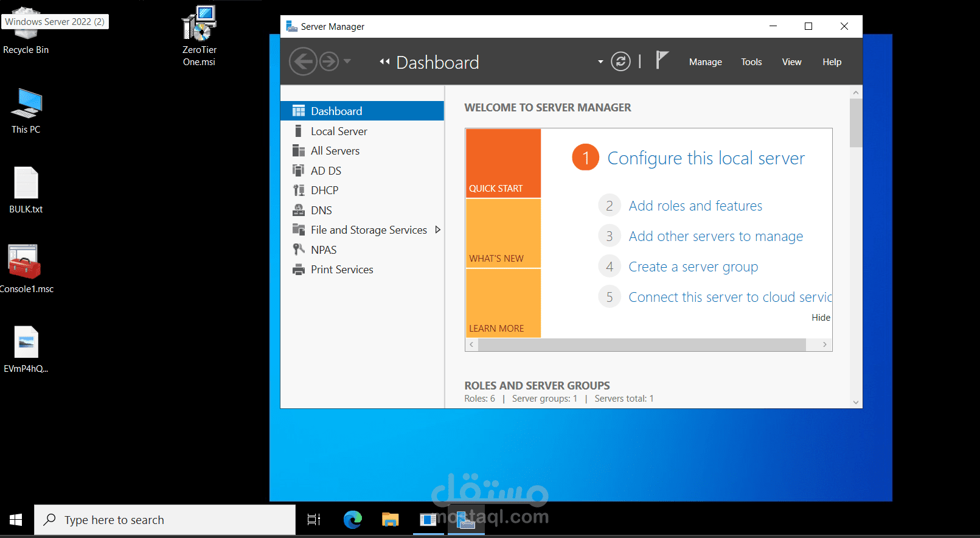Minimize the Server Manager window
Image resolution: width=980 pixels, height=538 pixels.
point(773,26)
